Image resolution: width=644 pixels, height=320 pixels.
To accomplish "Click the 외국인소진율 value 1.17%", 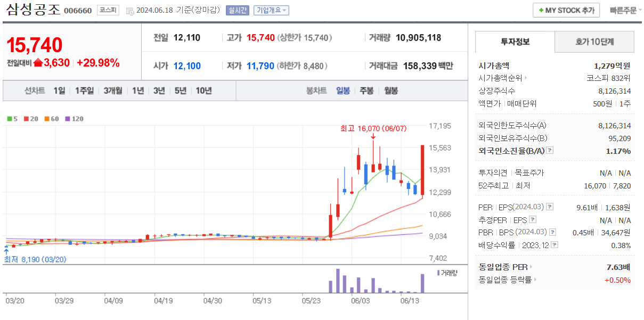I will [x=618, y=151].
